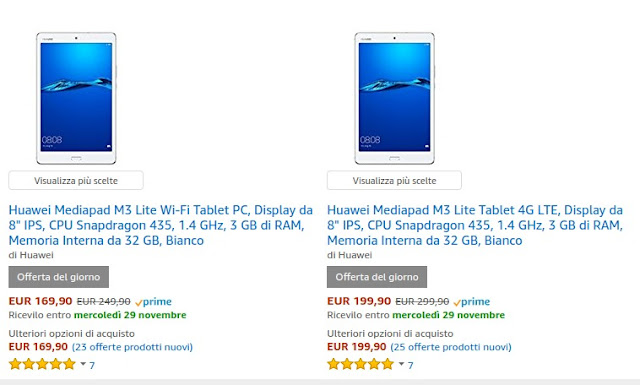Open Huawei Mediapad M3 Lite Wi-Fi title link
The image size is (640, 385).
pyautogui.click(x=161, y=225)
